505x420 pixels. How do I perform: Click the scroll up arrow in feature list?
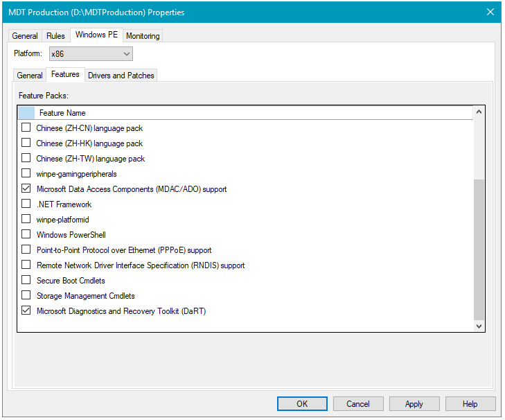pyautogui.click(x=479, y=112)
